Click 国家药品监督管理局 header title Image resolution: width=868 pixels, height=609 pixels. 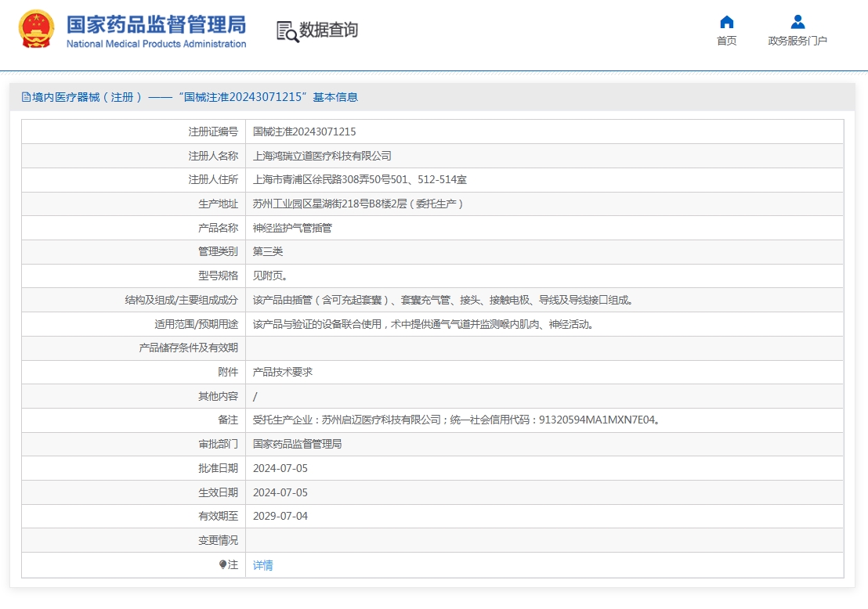[156, 25]
